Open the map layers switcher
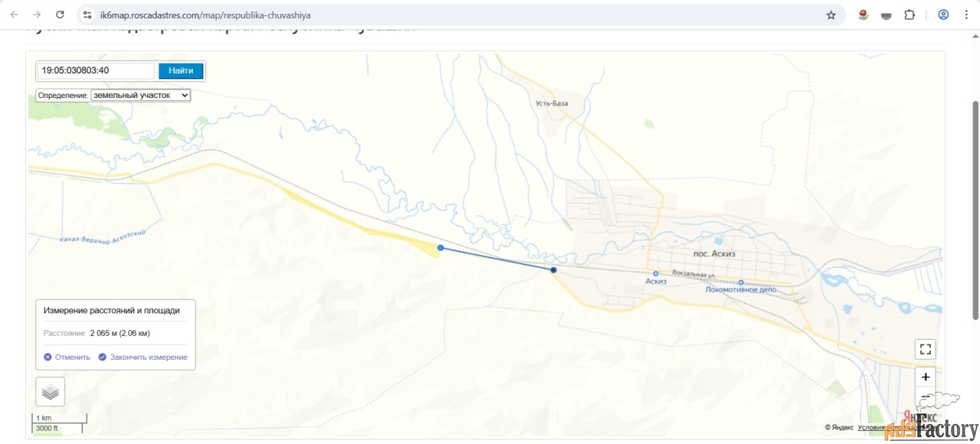Screen dimensions: 980x444 (x=51, y=392)
